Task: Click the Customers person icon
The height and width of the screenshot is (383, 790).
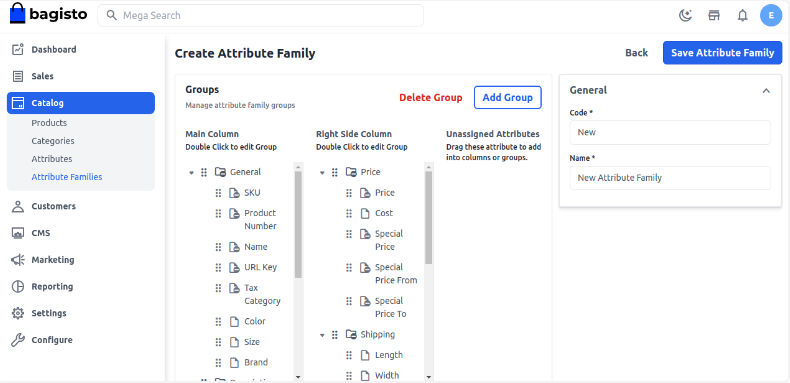Action: pyautogui.click(x=18, y=206)
